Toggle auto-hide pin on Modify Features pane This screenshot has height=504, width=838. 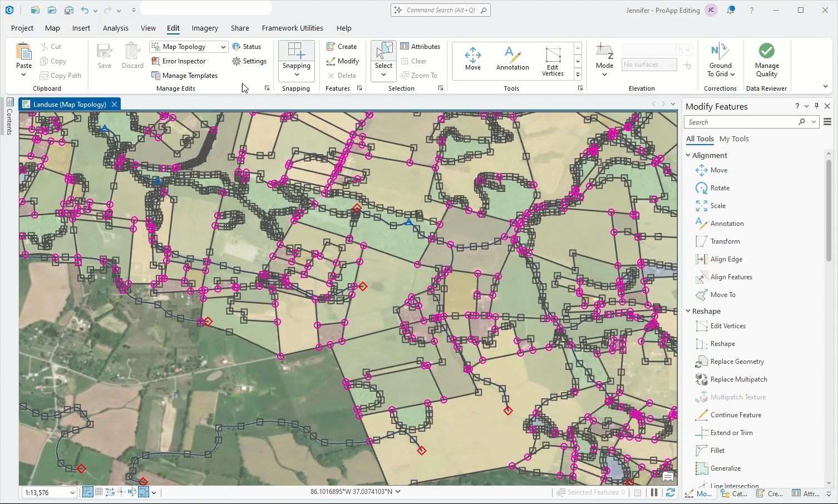(816, 106)
